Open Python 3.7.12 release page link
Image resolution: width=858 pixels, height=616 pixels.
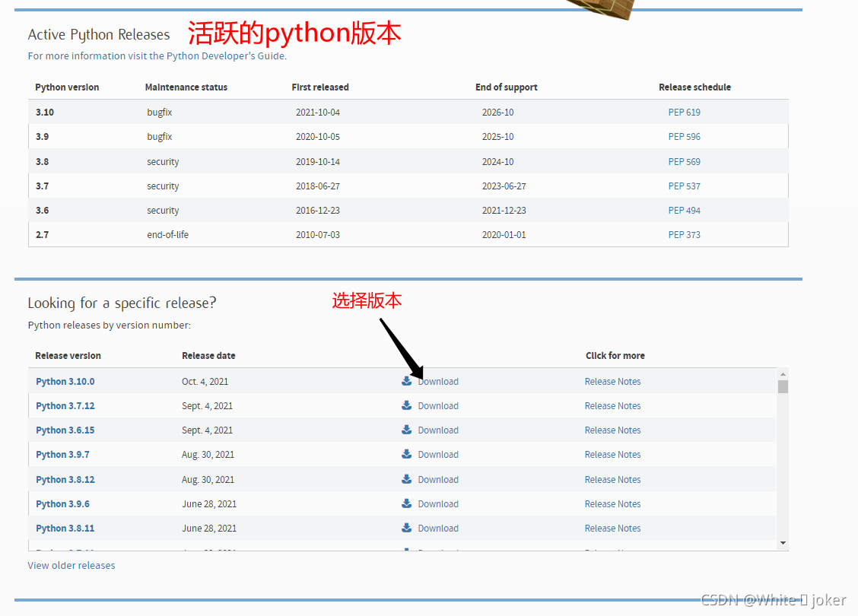tap(65, 406)
